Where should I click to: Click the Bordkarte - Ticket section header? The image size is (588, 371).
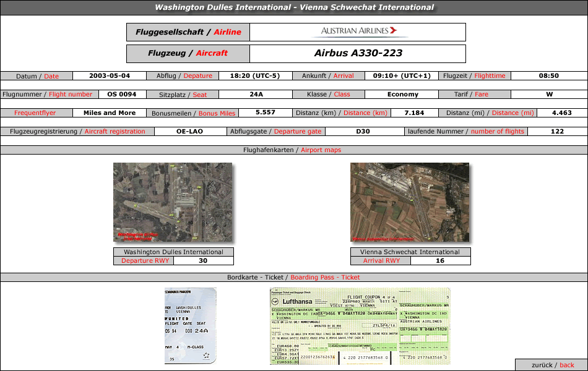pyautogui.click(x=294, y=278)
